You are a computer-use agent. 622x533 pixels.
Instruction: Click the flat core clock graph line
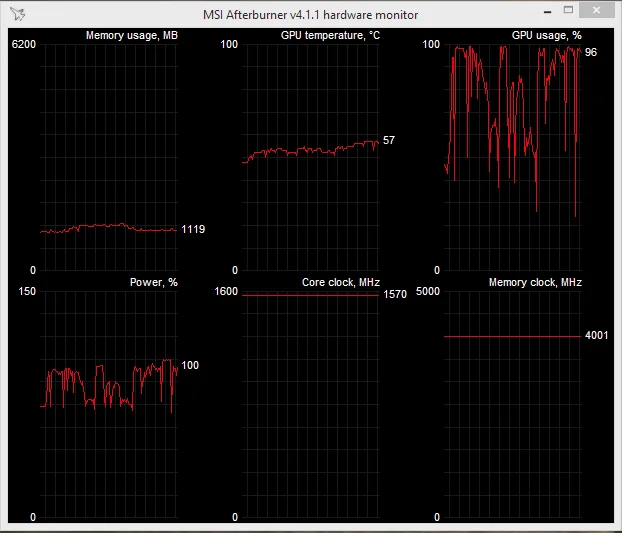coord(310,295)
